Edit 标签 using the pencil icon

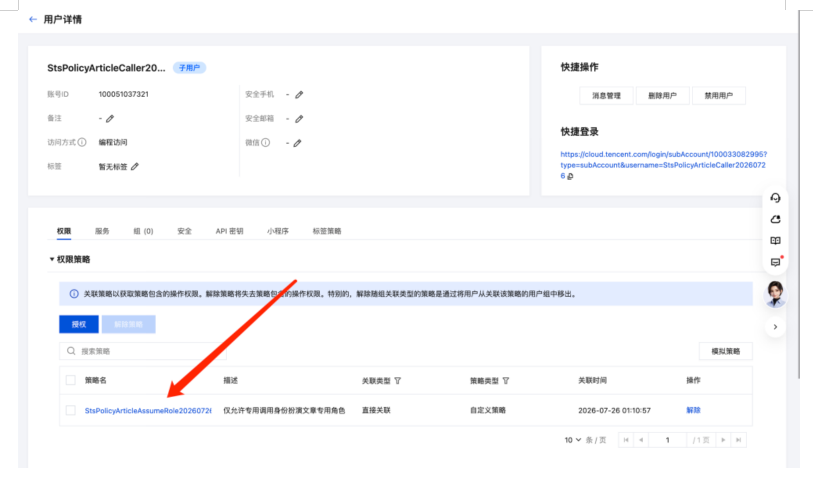point(135,166)
